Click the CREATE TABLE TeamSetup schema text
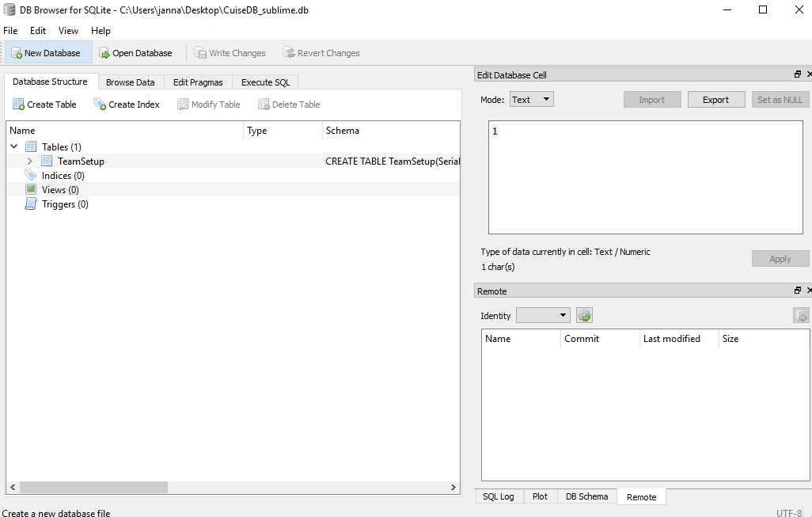812x517 pixels. [392, 161]
